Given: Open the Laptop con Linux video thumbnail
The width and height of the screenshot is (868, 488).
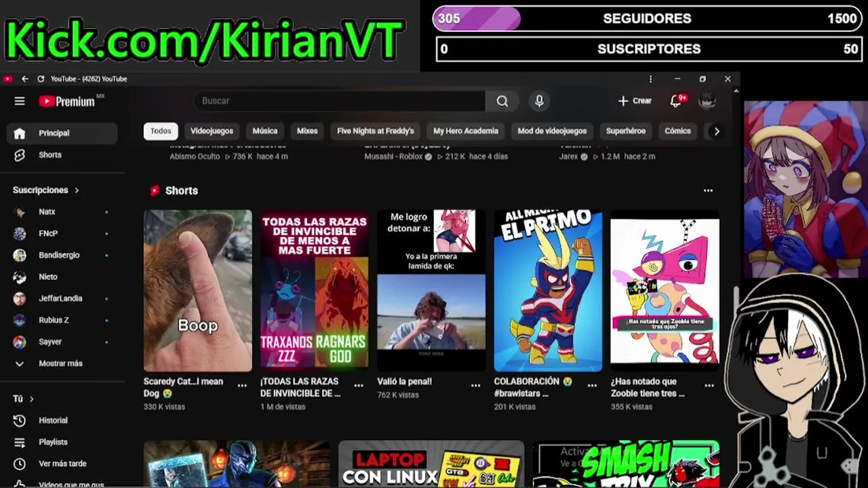Looking at the screenshot, I should [431, 464].
